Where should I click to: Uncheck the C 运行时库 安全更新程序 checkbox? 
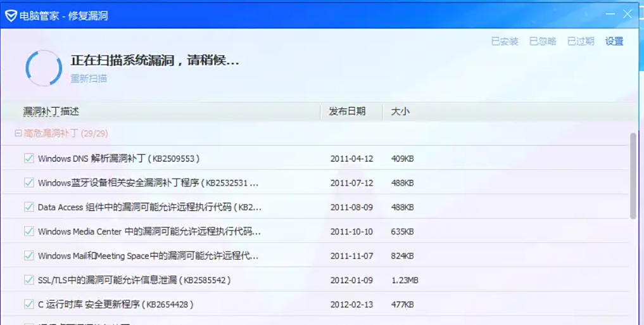pos(28,304)
